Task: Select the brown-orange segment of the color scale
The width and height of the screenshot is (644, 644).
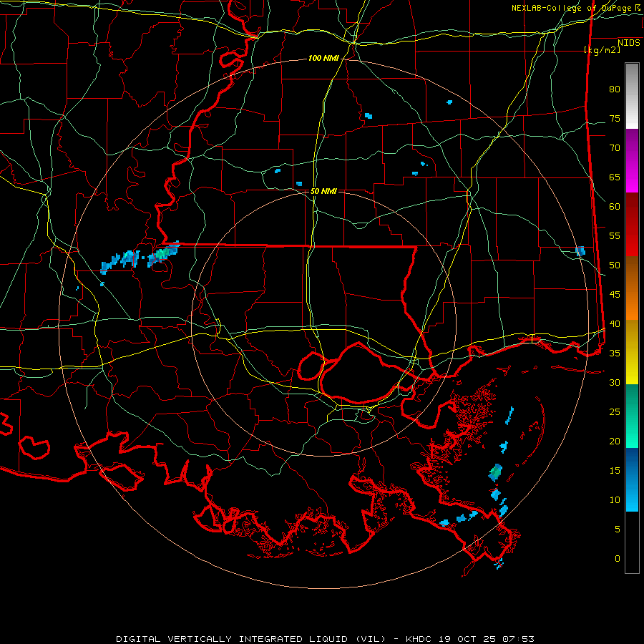Action: tap(632, 288)
